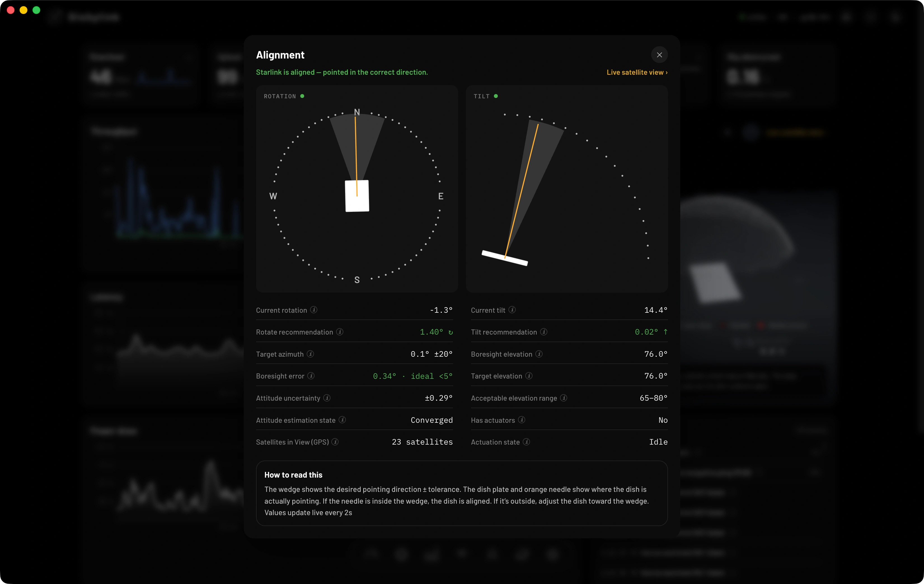Click the green Rotation status dot
The image size is (924, 584).
pyautogui.click(x=302, y=96)
